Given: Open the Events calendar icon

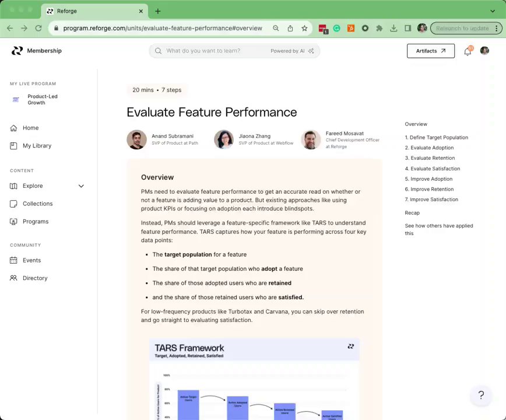Looking at the screenshot, I should (x=13, y=260).
